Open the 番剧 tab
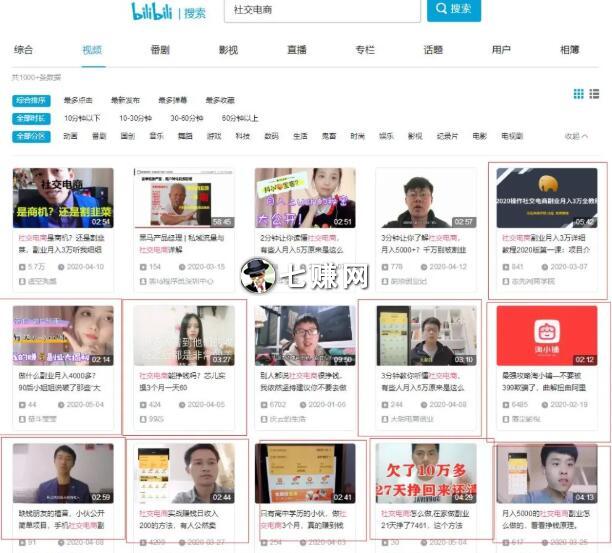Viewport: 612px width, 553px height. click(x=160, y=50)
